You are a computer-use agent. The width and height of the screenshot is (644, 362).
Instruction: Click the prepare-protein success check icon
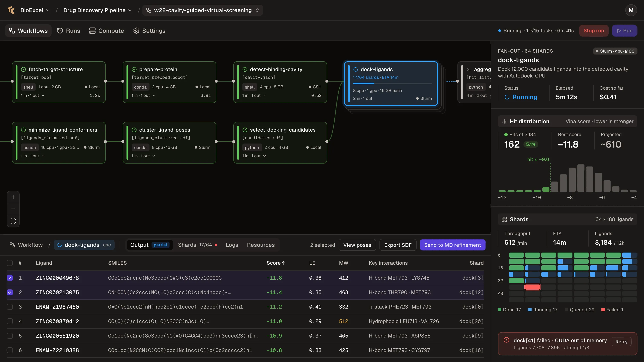(x=134, y=69)
